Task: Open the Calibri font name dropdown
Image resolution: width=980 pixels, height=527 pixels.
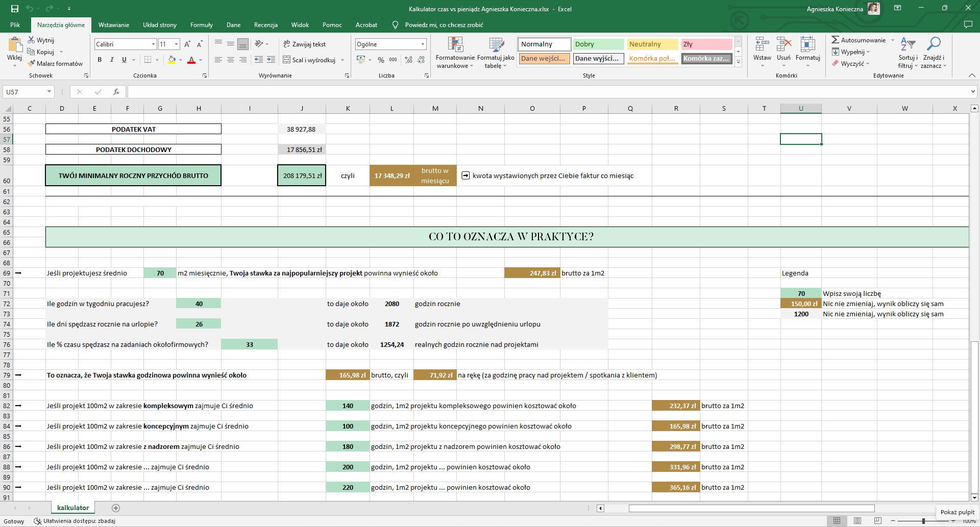Action: pyautogui.click(x=153, y=44)
